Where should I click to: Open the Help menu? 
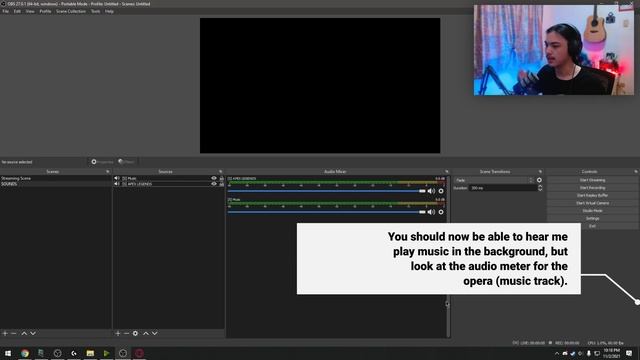pyautogui.click(x=109, y=11)
